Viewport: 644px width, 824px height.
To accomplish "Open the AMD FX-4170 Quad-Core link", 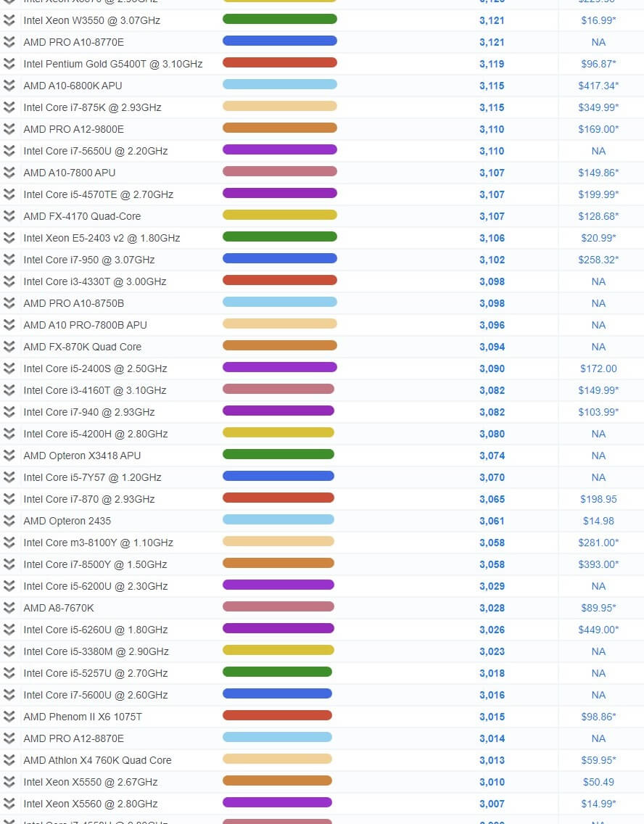I will 82,216.
